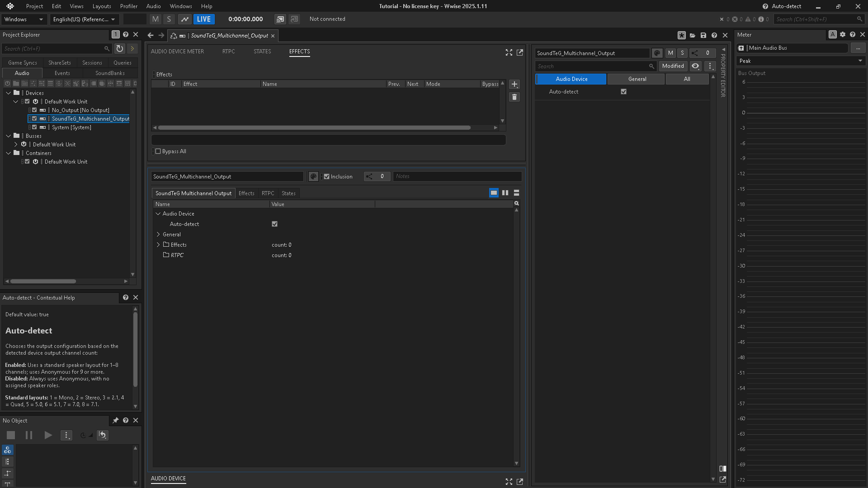Image resolution: width=868 pixels, height=488 pixels.
Task: Add a new effect with plus icon
Action: (x=514, y=84)
